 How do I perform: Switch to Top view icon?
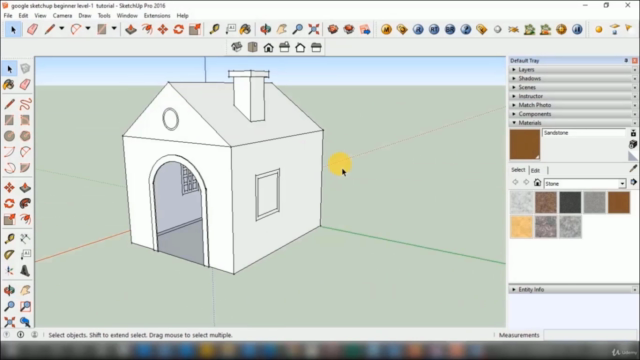tap(253, 47)
